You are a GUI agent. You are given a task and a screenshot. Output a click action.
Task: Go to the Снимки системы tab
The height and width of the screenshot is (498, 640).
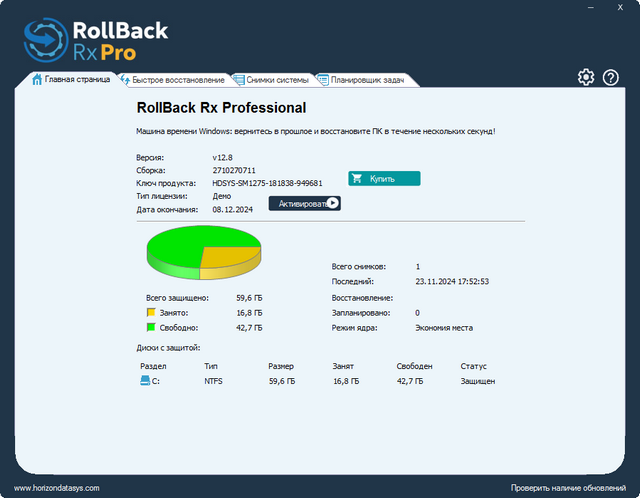pos(272,79)
